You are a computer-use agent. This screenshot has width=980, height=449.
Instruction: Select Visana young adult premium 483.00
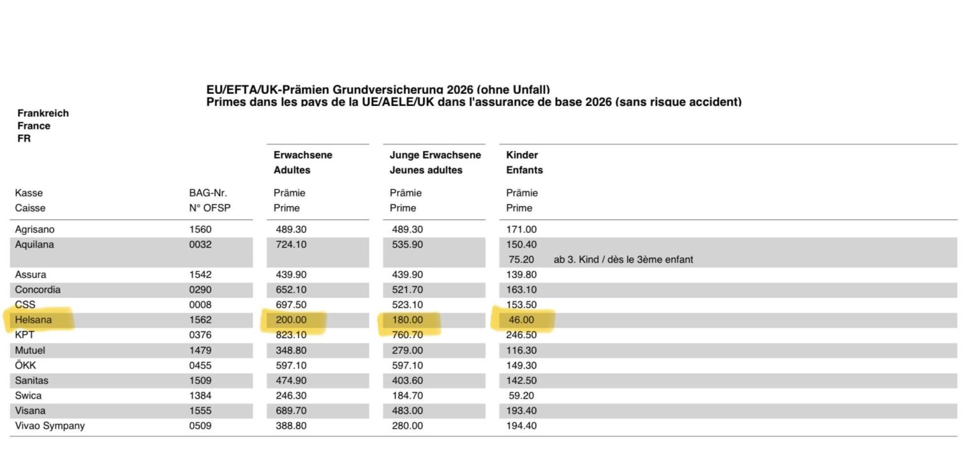(406, 411)
